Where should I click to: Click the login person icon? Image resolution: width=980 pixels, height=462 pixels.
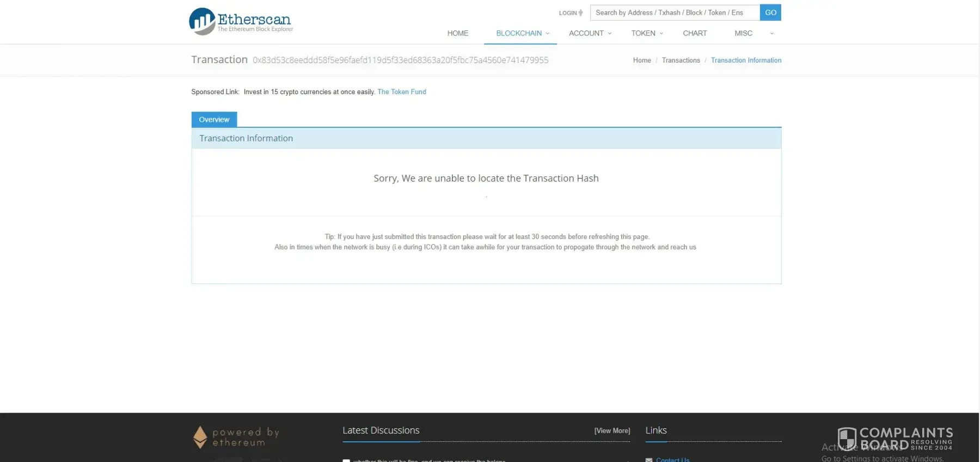581,13
